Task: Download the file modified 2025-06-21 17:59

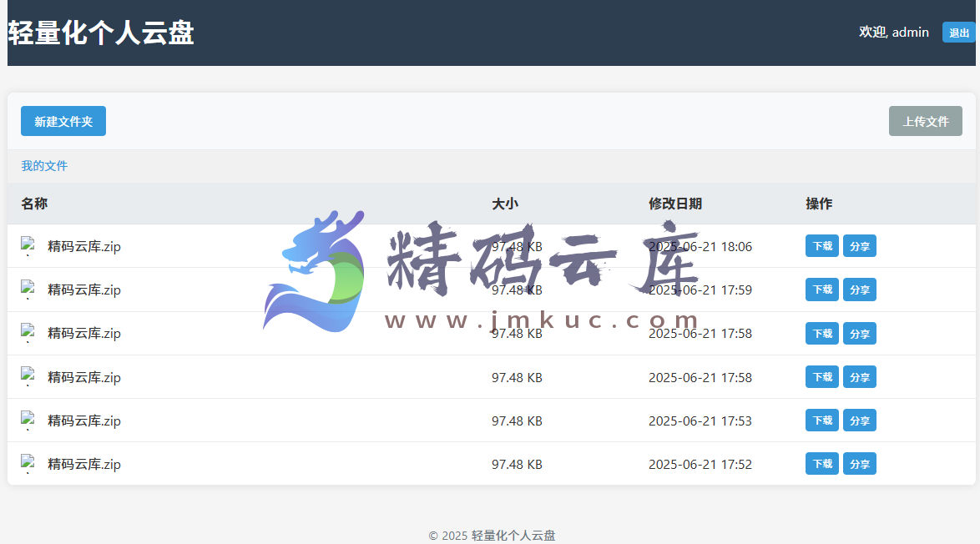Action: [x=822, y=290]
